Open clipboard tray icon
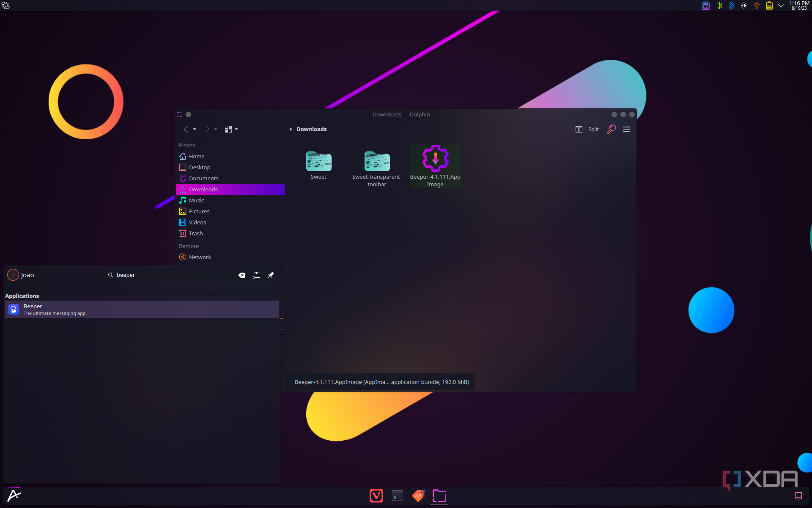This screenshot has width=812, height=508. [705, 6]
